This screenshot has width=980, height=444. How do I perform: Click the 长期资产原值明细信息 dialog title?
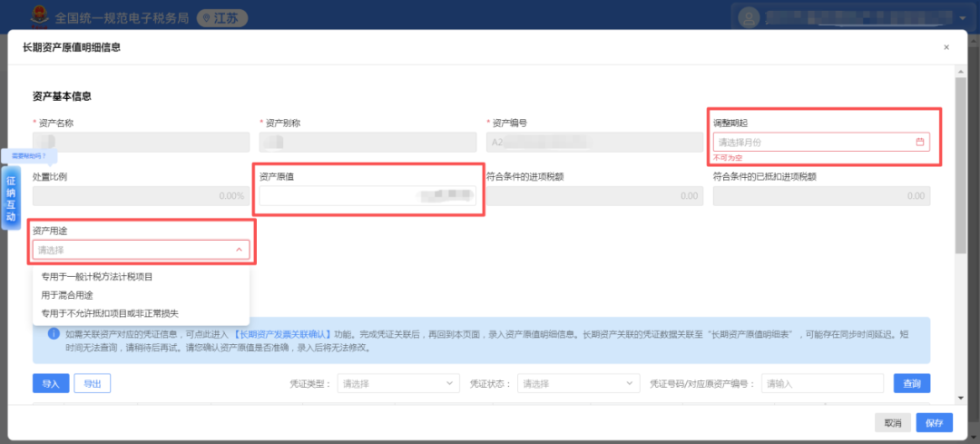(72, 47)
